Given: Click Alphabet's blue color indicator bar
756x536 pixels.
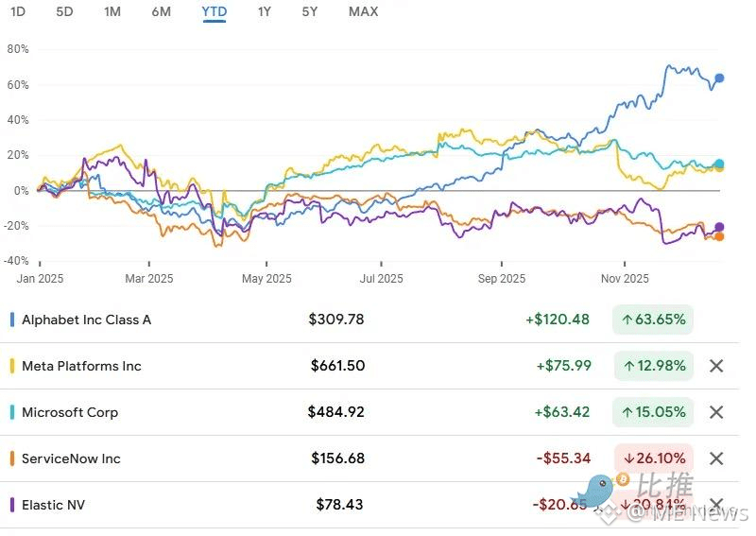Looking at the screenshot, I should tap(11, 320).
